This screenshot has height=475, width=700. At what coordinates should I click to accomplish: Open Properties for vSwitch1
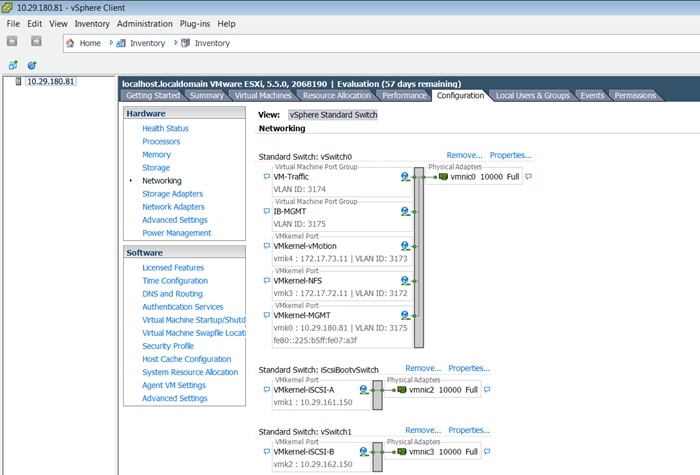[x=469, y=430]
